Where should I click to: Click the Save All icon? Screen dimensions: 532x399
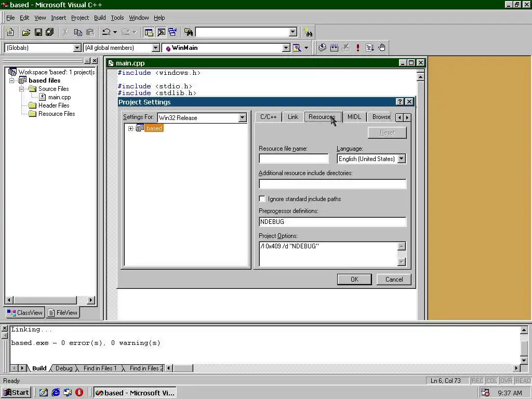(50, 32)
